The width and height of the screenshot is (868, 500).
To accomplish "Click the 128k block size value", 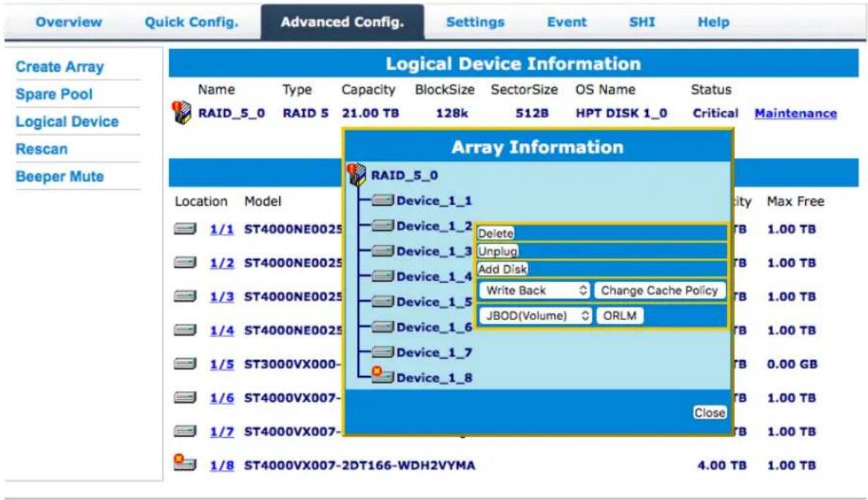I will [452, 113].
